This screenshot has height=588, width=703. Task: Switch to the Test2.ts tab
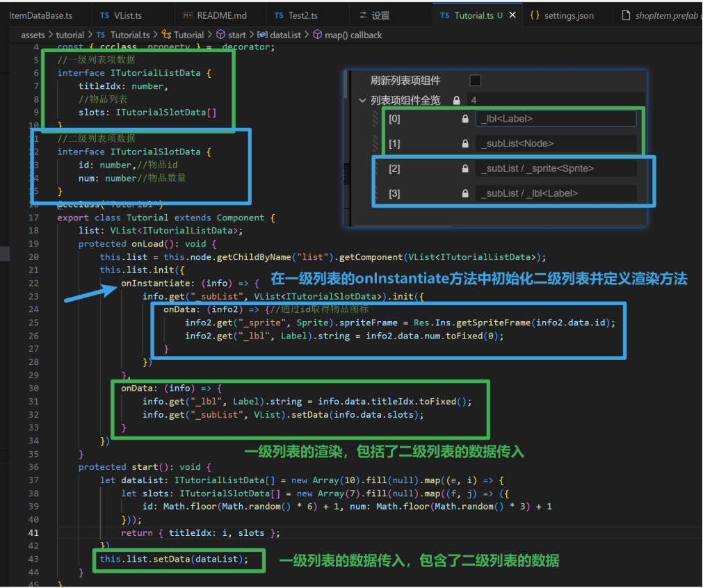tap(303, 16)
